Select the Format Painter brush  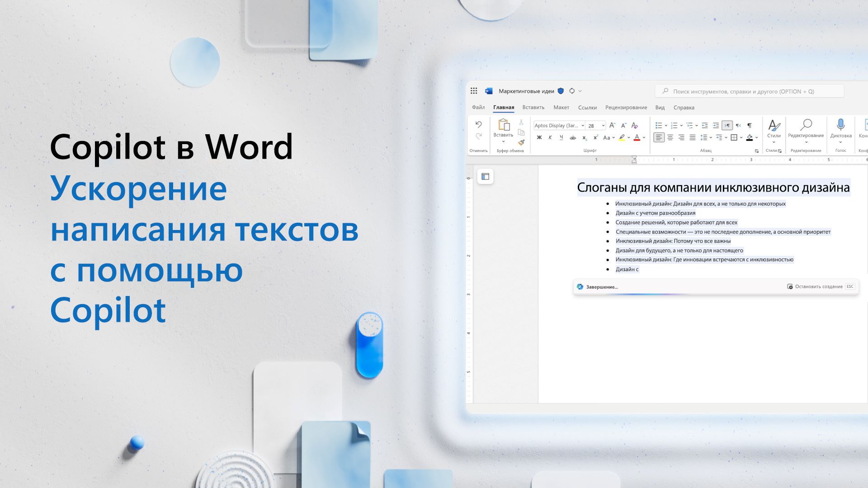click(521, 142)
